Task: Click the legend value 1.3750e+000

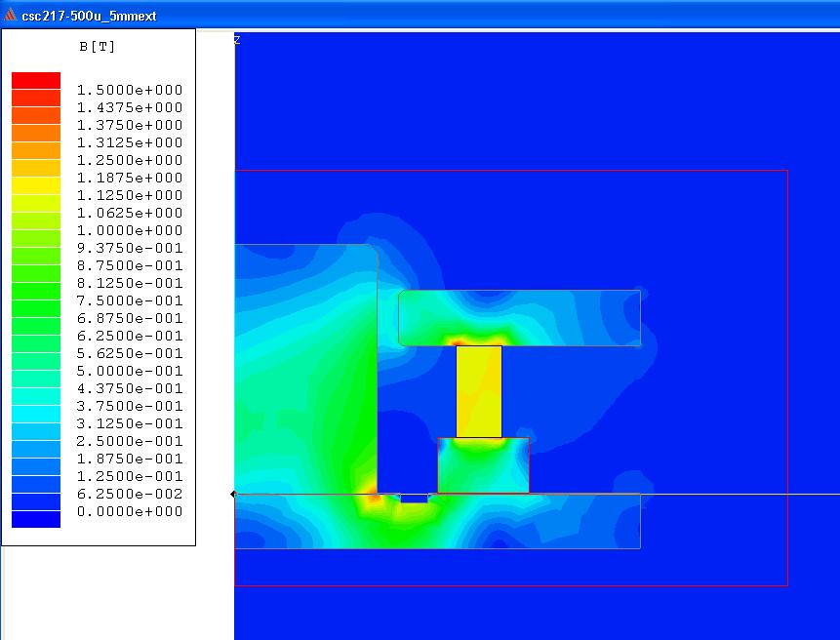Action: [130, 125]
